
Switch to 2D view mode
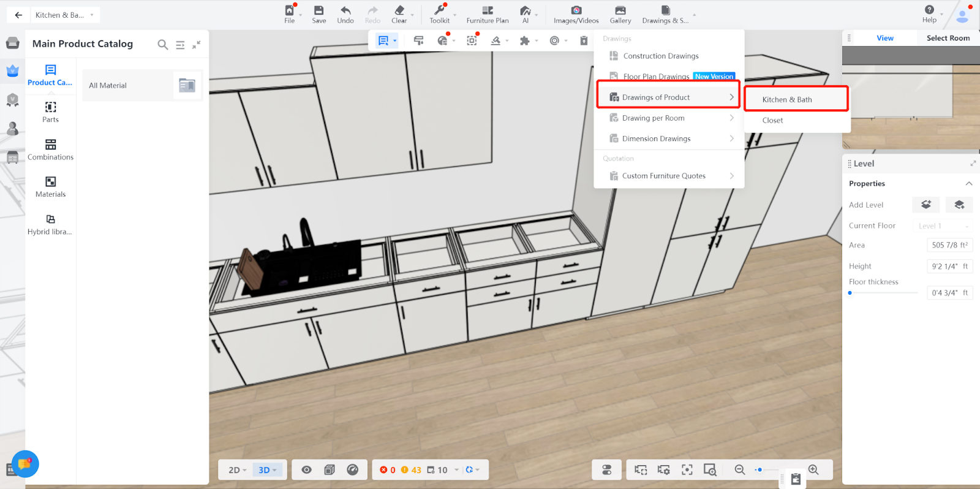coord(237,470)
